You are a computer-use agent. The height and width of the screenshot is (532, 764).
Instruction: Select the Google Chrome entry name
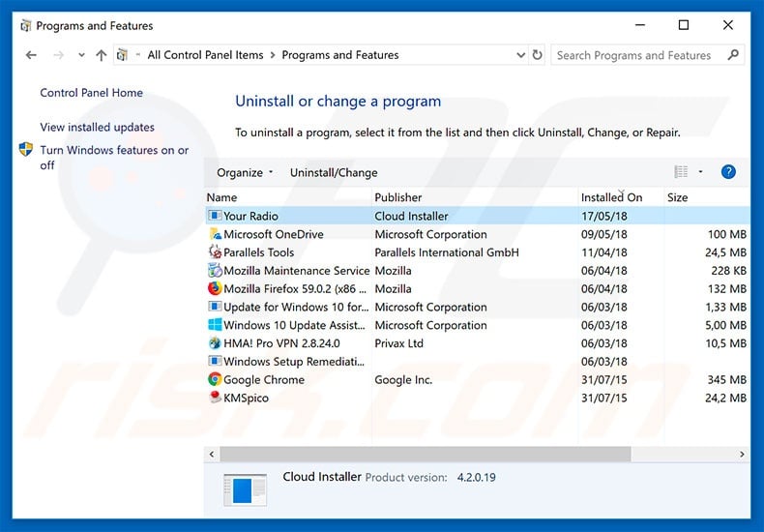coord(264,380)
